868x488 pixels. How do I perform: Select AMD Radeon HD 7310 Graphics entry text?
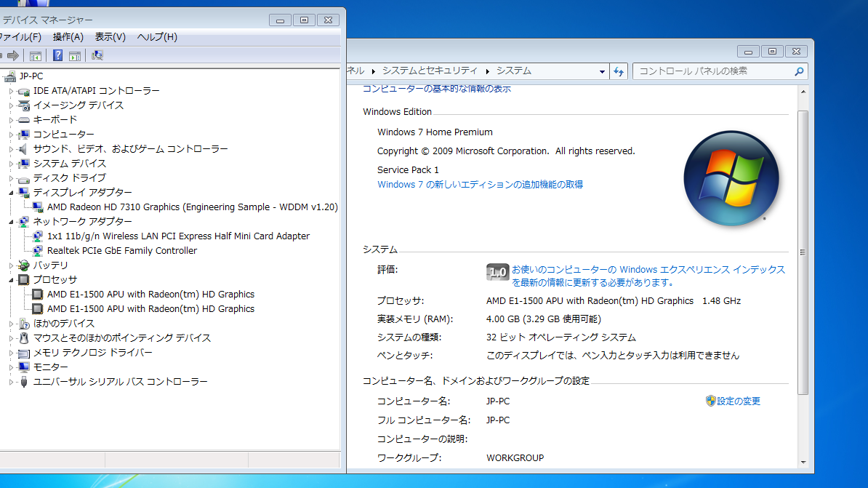(192, 207)
